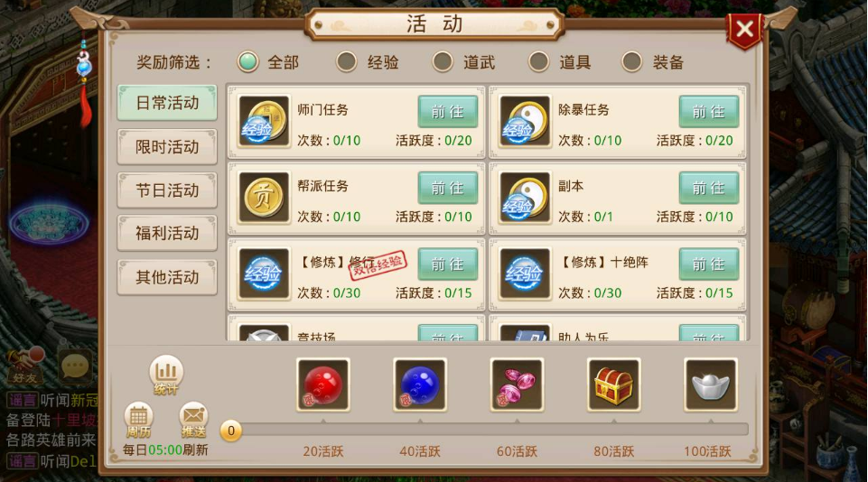Open the 周历 weekly calendar icon
This screenshot has height=482, width=868.
coord(138,420)
